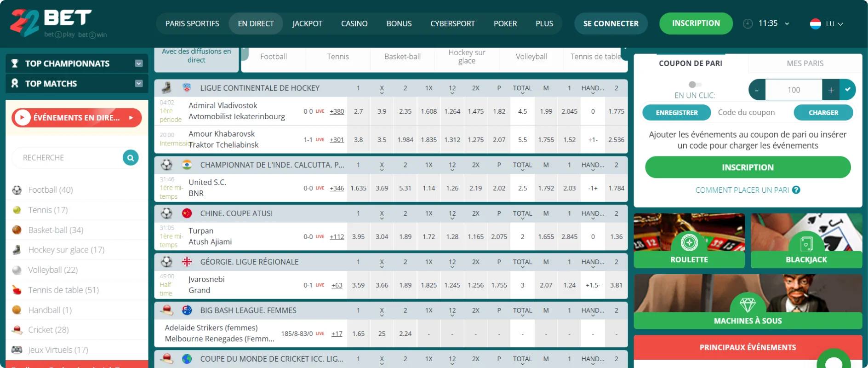Click the Tennis de table paddle icon

[x=17, y=290]
